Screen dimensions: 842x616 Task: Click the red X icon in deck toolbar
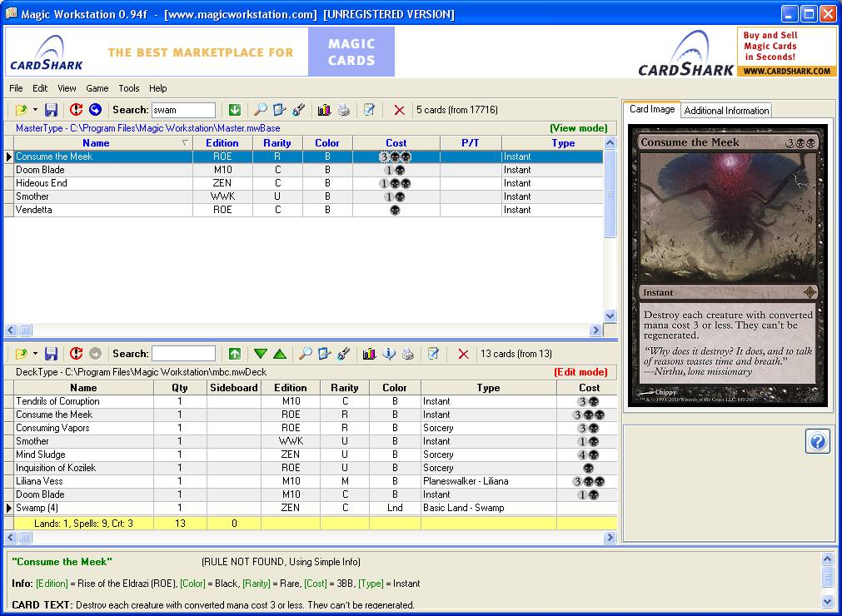[463, 354]
